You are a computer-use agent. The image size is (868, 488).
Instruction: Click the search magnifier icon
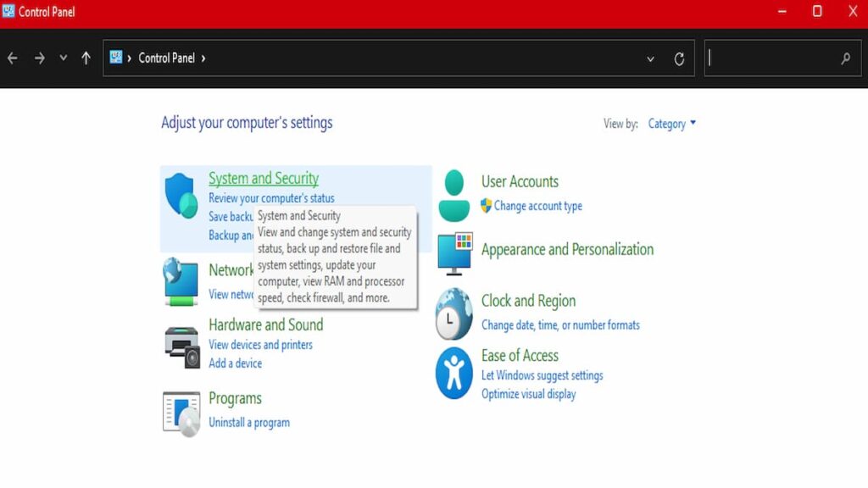pos(845,58)
